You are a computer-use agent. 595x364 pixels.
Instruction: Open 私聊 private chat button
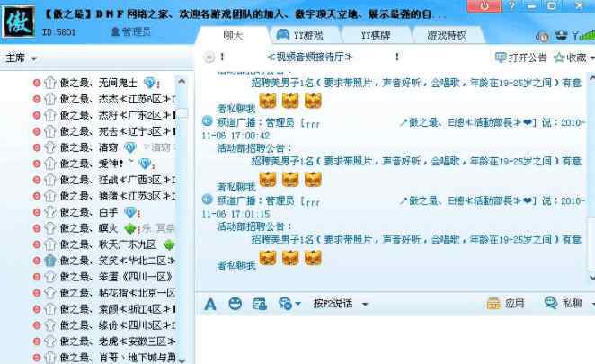564,303
